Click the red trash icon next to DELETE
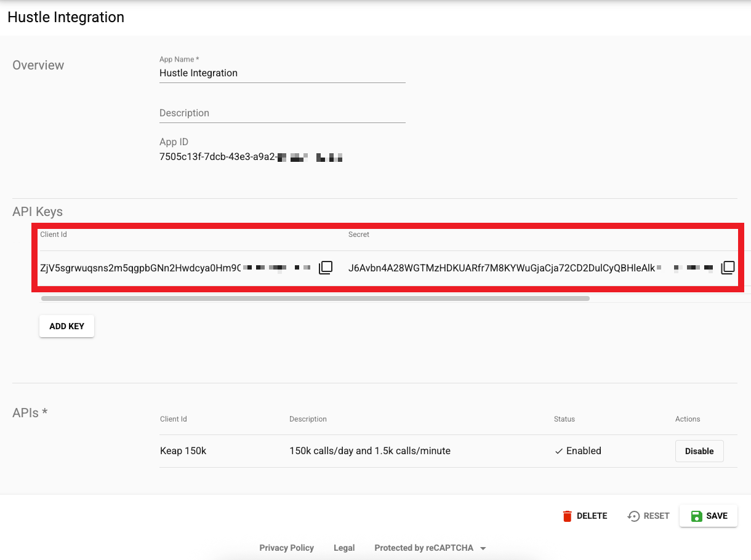This screenshot has height=560, width=751. pyautogui.click(x=567, y=516)
